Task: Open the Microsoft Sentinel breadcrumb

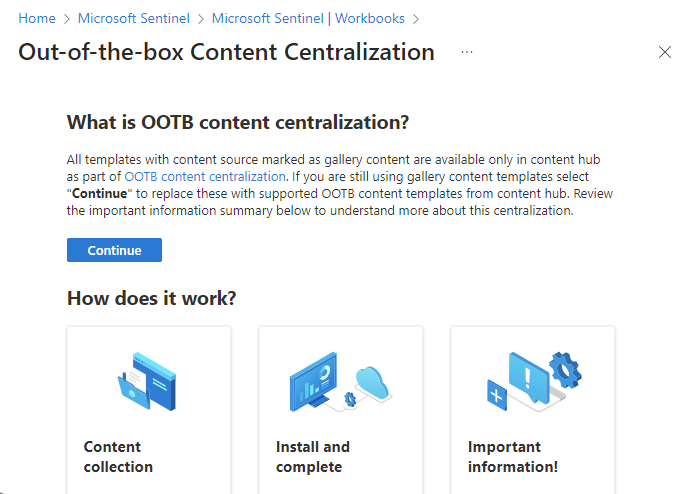Action: click(x=134, y=18)
